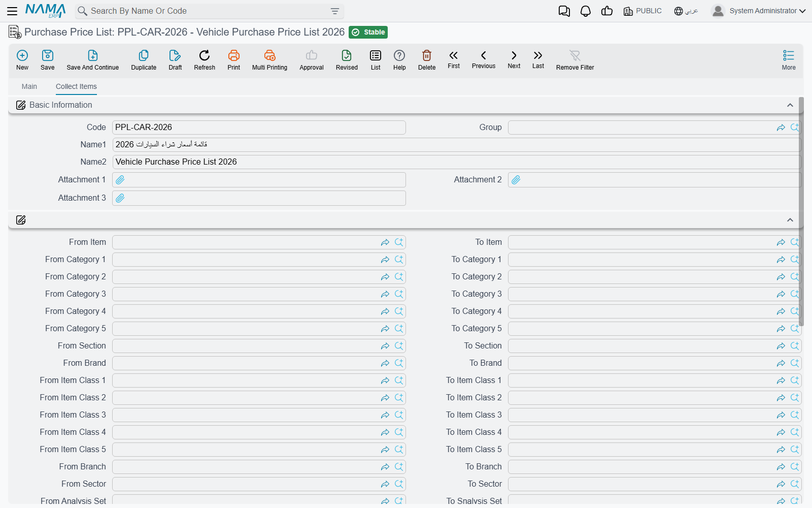Image resolution: width=812 pixels, height=508 pixels.
Task: Expand the System Administrator user menu
Action: point(759,11)
